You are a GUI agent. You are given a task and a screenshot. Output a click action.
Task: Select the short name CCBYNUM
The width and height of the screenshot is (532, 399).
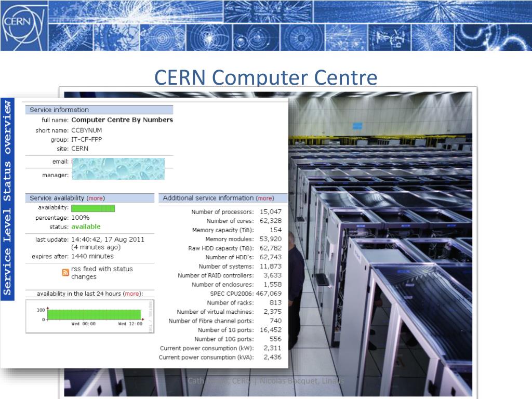87,130
